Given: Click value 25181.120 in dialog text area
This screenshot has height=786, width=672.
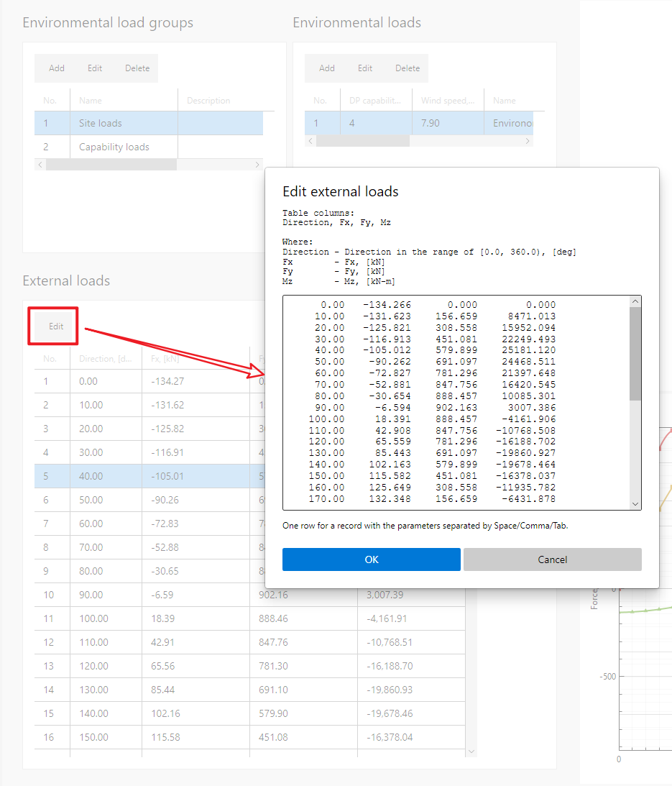Looking at the screenshot, I should point(529,350).
